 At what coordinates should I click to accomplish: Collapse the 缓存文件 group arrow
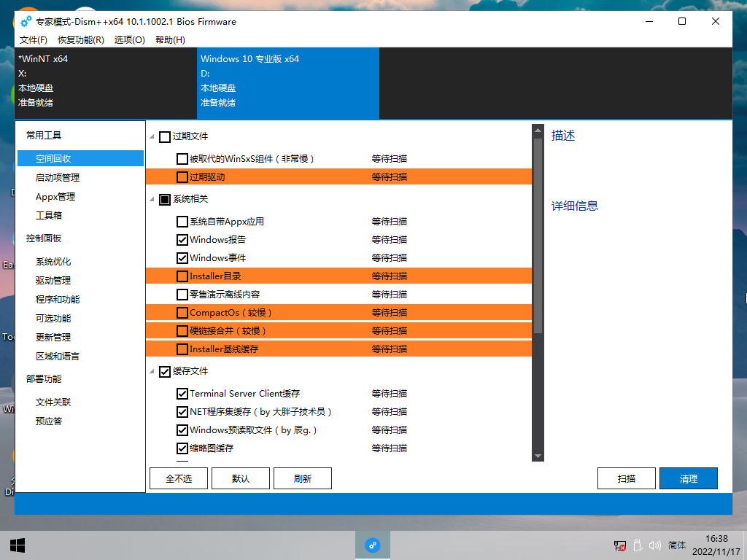152,371
